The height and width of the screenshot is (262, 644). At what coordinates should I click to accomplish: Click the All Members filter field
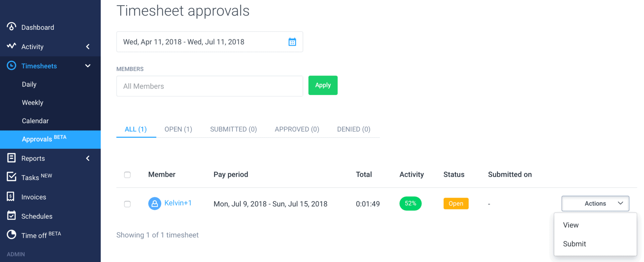pos(209,86)
